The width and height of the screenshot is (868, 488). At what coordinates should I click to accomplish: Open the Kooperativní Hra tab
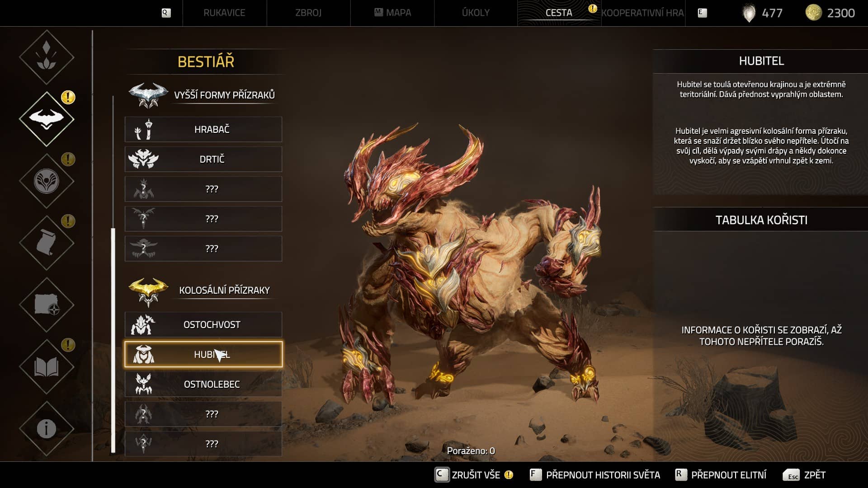pos(642,13)
